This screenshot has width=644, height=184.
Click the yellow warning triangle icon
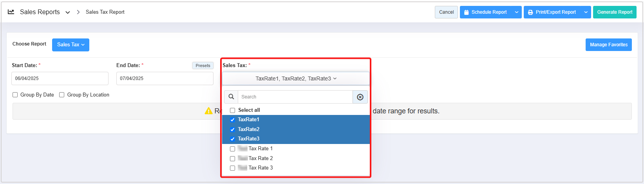click(208, 111)
